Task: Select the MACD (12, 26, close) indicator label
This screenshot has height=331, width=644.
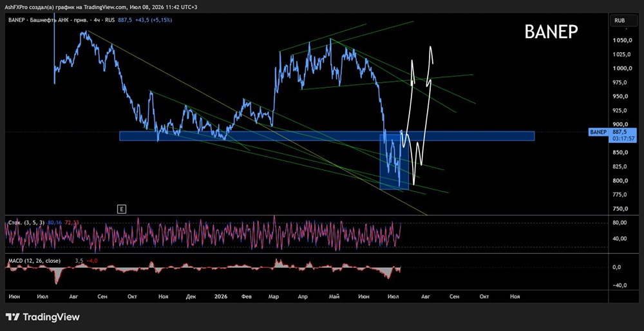Action: pos(34,261)
